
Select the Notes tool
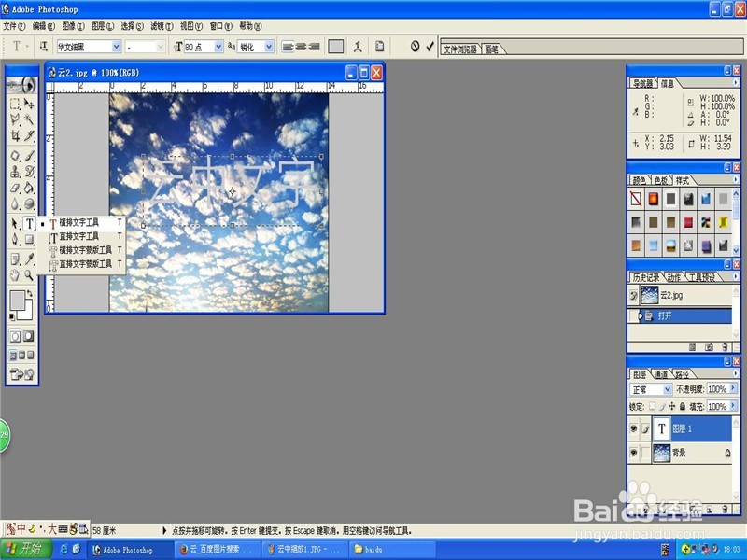click(x=15, y=259)
